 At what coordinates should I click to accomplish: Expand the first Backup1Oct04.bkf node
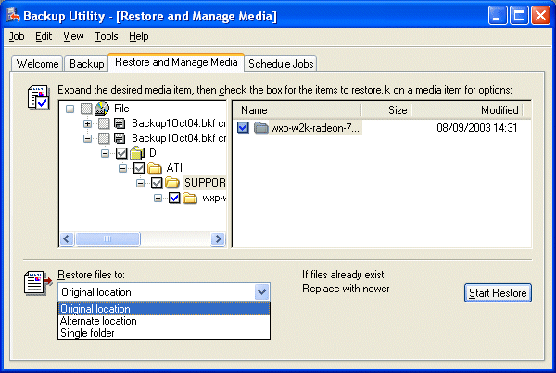point(87,124)
